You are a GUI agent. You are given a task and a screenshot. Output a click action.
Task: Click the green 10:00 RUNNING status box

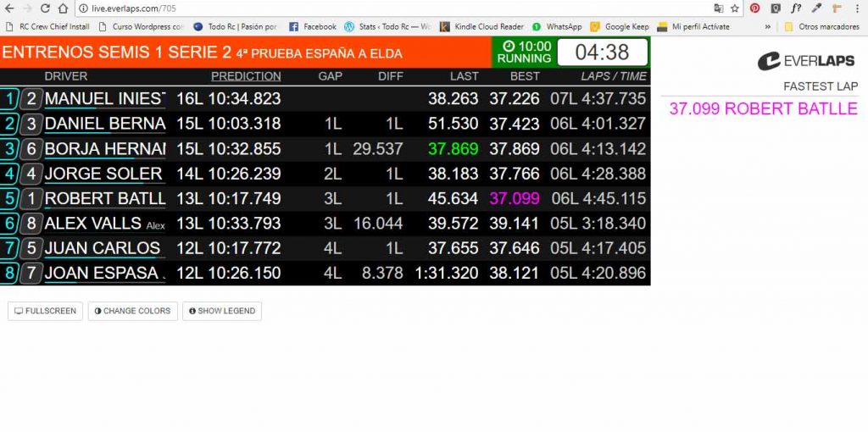point(524,53)
